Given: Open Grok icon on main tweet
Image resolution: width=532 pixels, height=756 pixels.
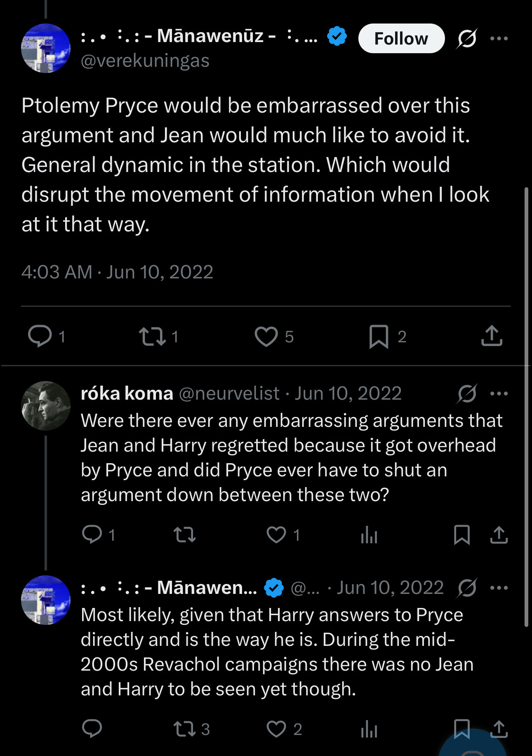Looking at the screenshot, I should tap(467, 38).
